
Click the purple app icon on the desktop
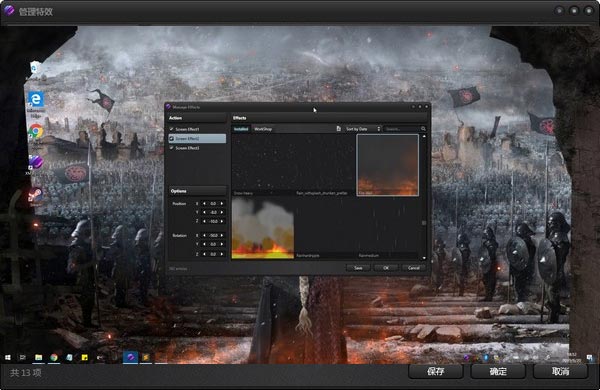coord(35,162)
